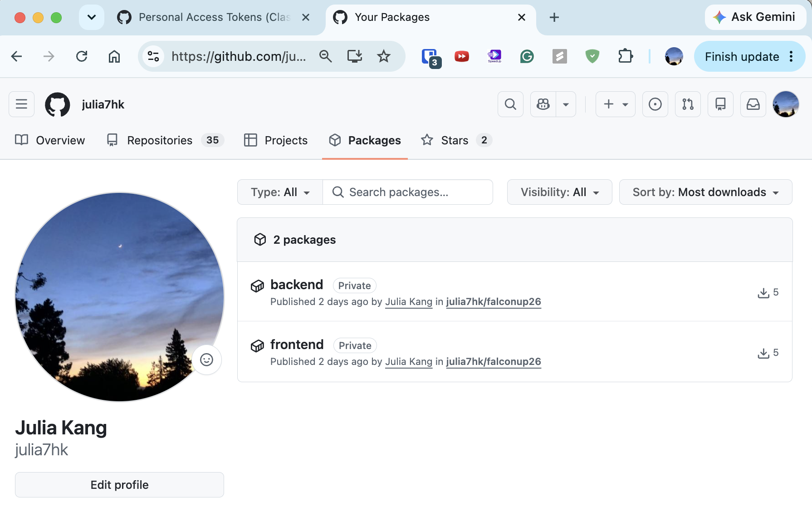
Task: Click the Edit profile button
Action: coord(119,485)
